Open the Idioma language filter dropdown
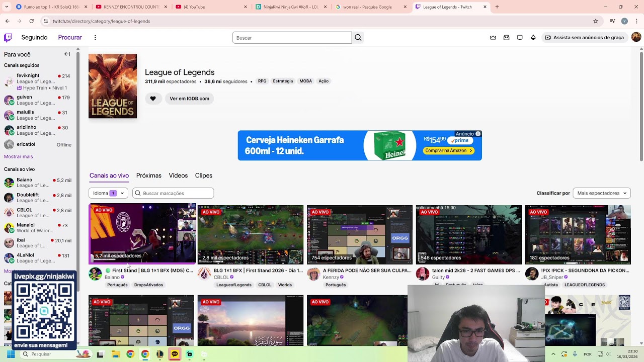The height and width of the screenshot is (362, 644). (108, 193)
